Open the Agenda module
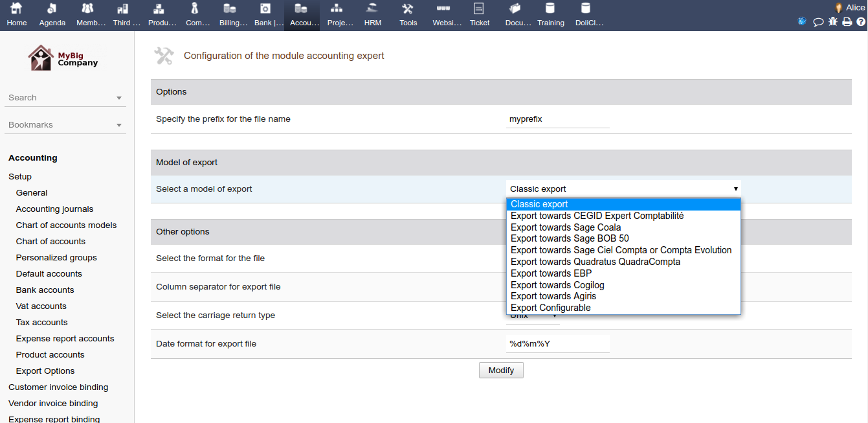This screenshot has height=423, width=868. (x=52, y=15)
